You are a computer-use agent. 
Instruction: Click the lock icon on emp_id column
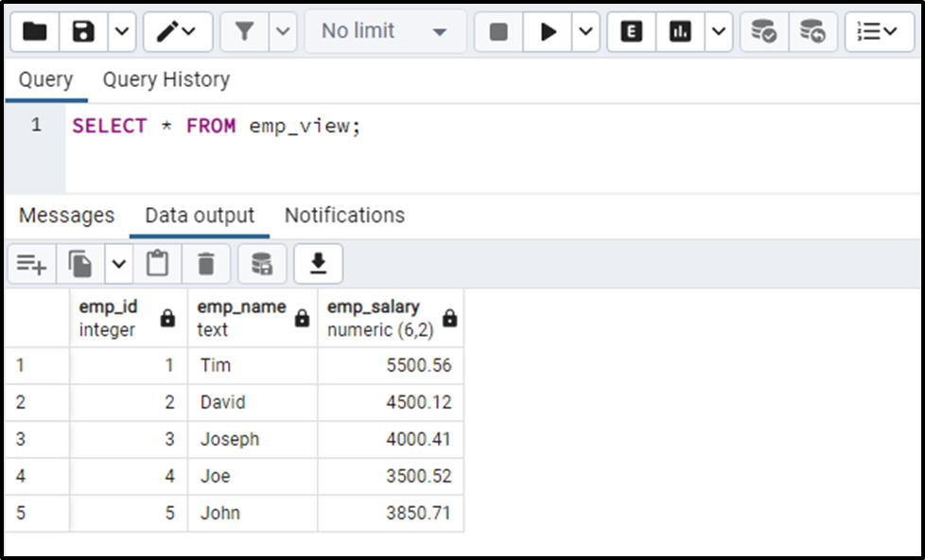pos(168,319)
